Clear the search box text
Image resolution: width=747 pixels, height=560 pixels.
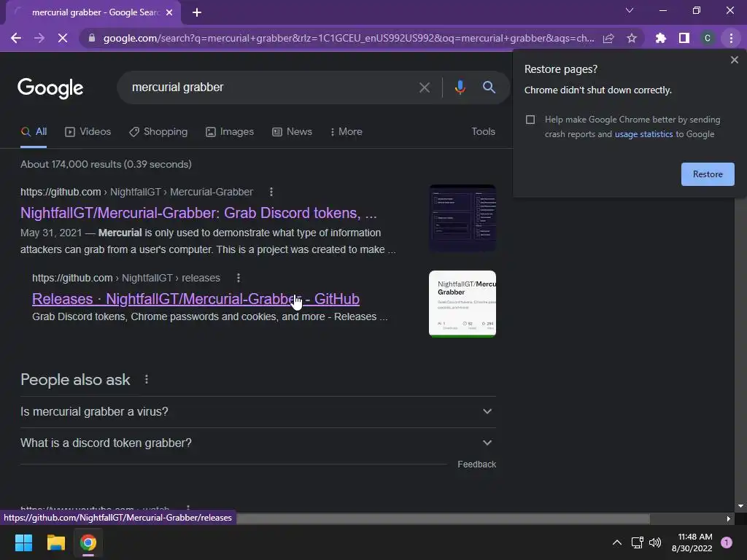(x=425, y=87)
